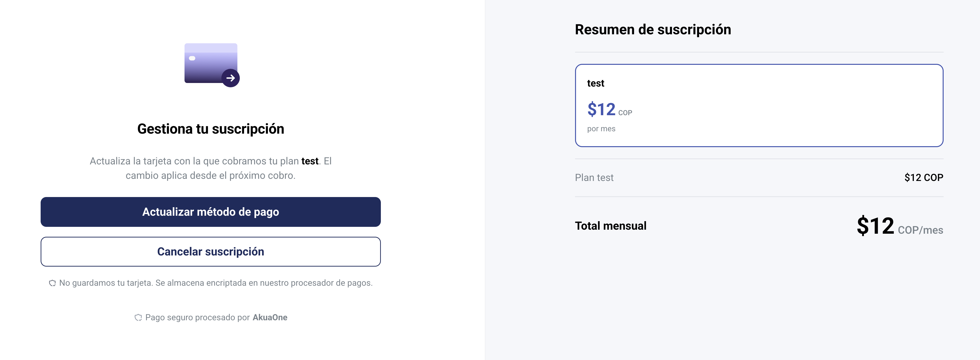Viewport: 980px width, 360px height.
Task: Select the 'test' plan card
Action: click(759, 105)
